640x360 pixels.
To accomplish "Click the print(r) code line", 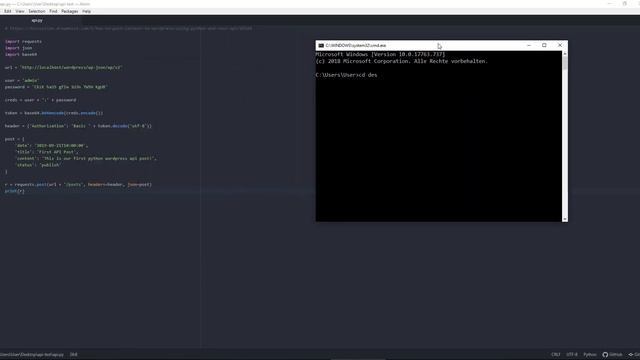I will [x=15, y=191].
